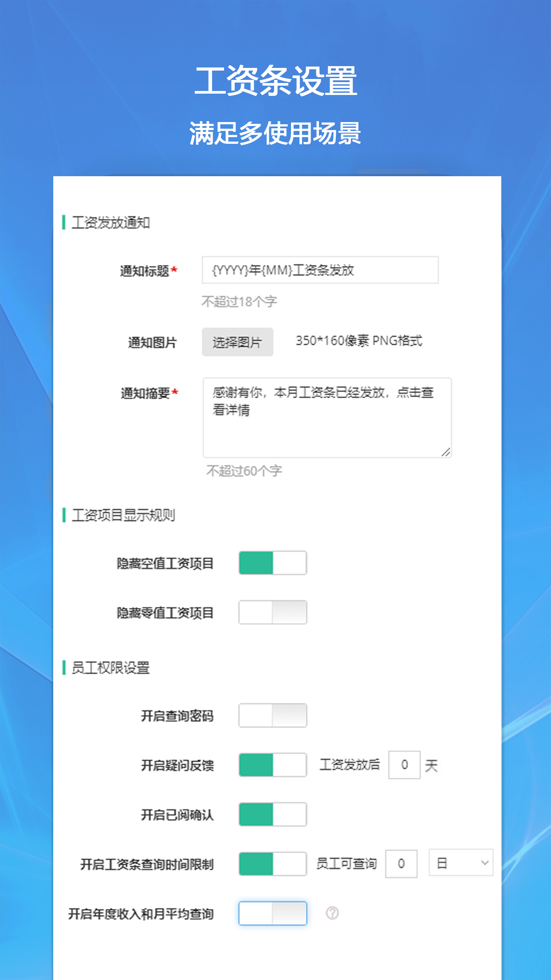Enable 开启年度收入和月平均查询 switch

[x=272, y=913]
